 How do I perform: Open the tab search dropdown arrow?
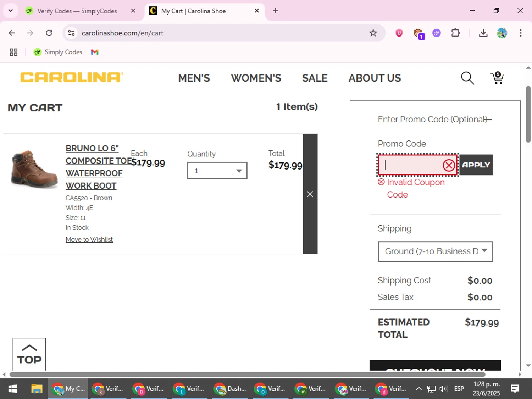coord(11,11)
